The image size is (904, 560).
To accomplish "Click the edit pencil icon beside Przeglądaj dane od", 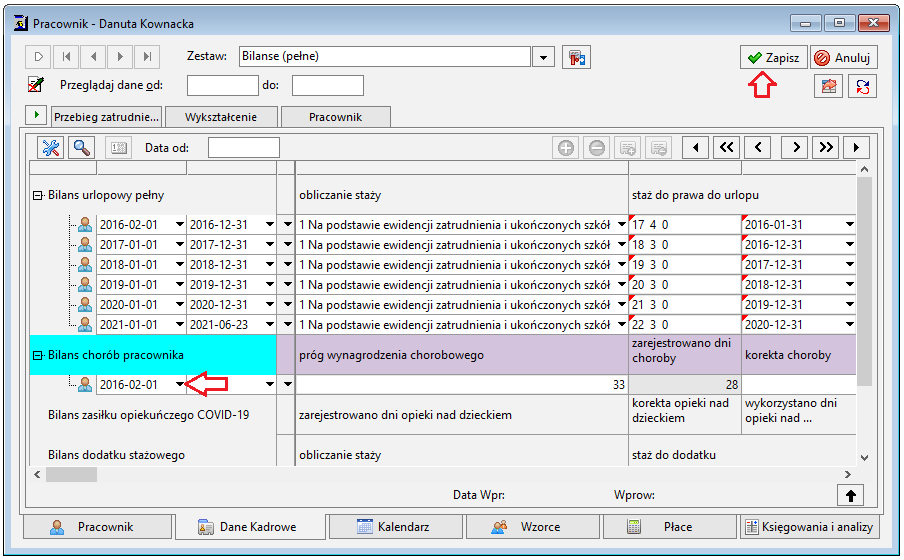I will click(x=36, y=85).
